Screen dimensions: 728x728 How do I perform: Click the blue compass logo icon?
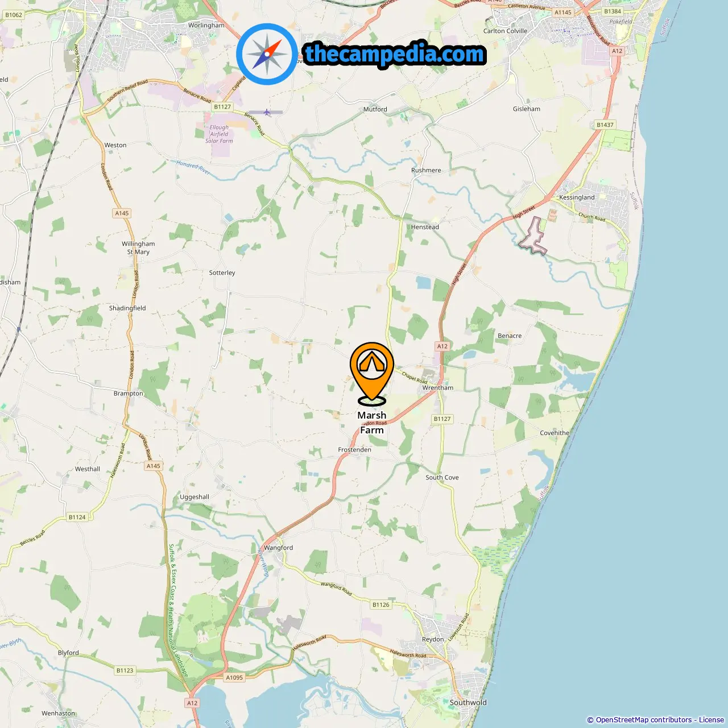[x=267, y=54]
